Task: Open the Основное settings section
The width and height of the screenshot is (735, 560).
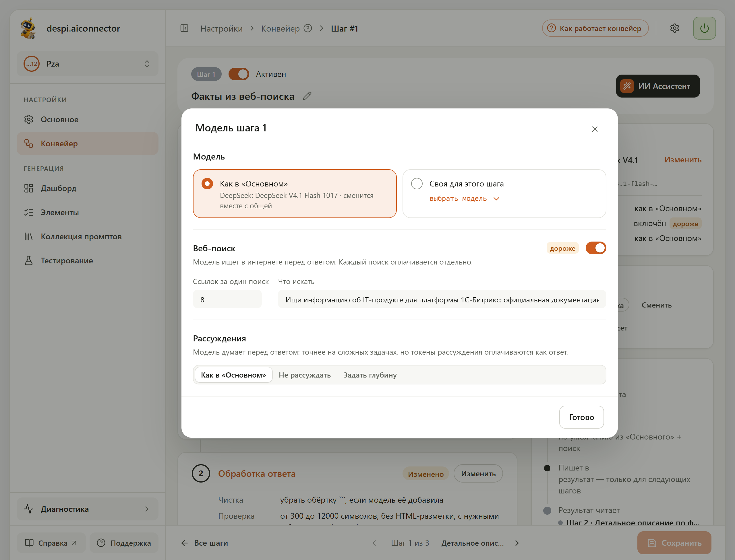Action: click(87, 119)
